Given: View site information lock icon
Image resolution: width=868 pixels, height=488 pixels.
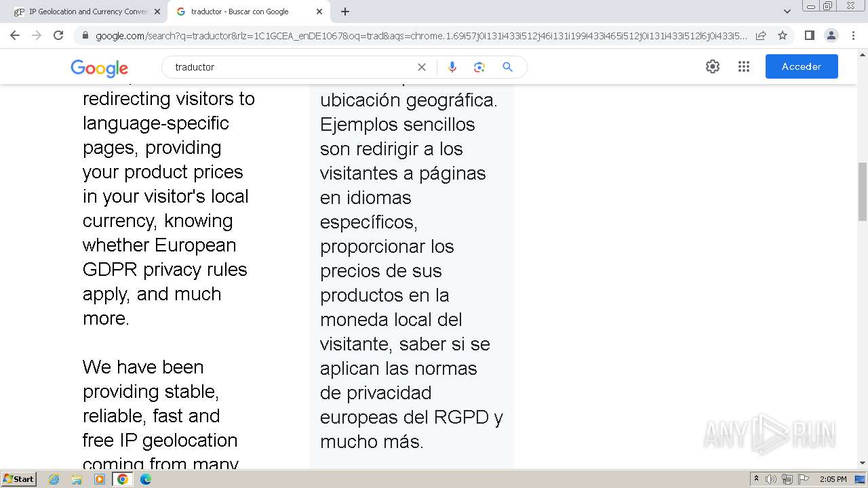Looking at the screenshot, I should [85, 36].
